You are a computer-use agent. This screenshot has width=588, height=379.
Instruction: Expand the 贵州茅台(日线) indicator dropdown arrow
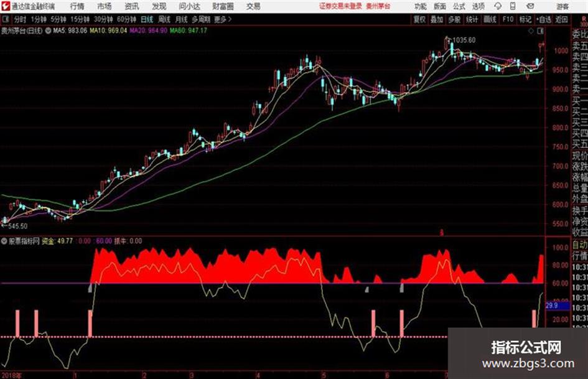tap(48, 30)
